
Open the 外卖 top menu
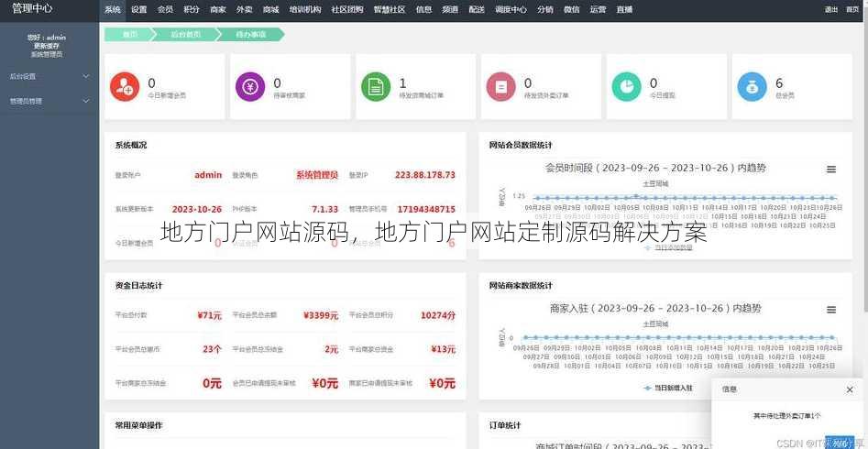click(244, 9)
